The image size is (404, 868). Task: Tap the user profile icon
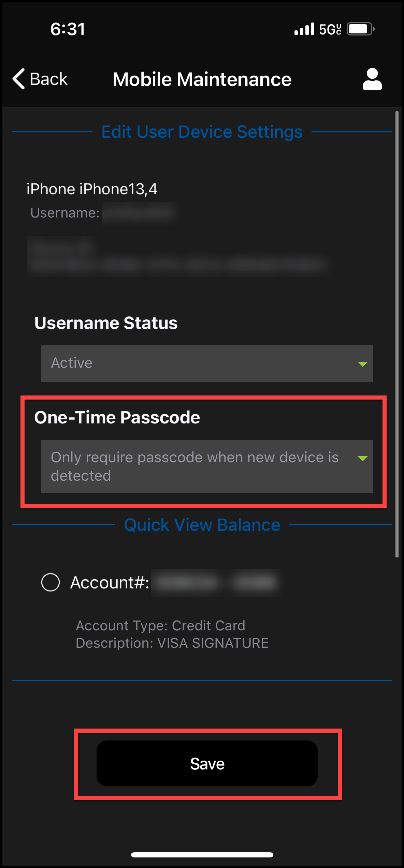coord(372,79)
